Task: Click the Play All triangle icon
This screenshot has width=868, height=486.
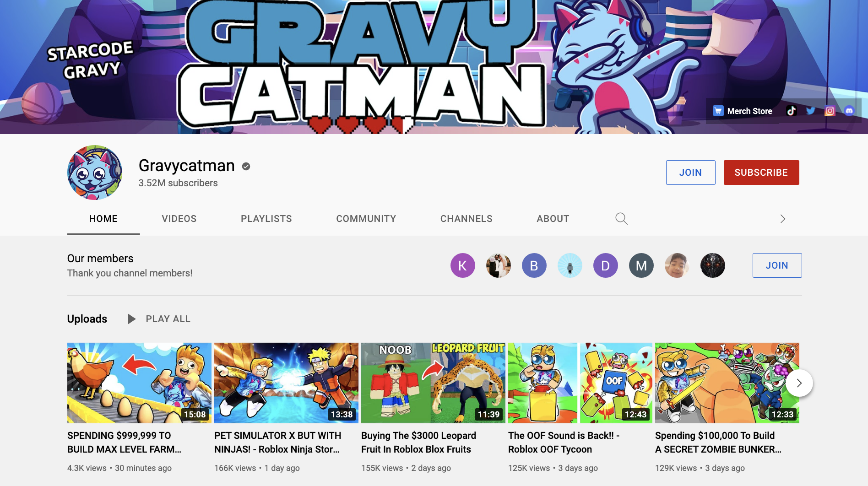Action: pos(131,319)
